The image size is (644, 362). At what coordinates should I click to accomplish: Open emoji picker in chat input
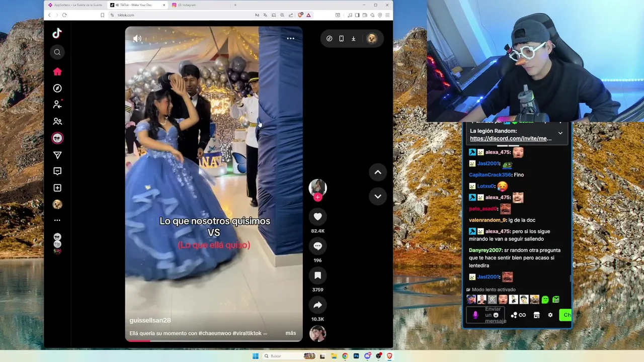[x=496, y=315]
